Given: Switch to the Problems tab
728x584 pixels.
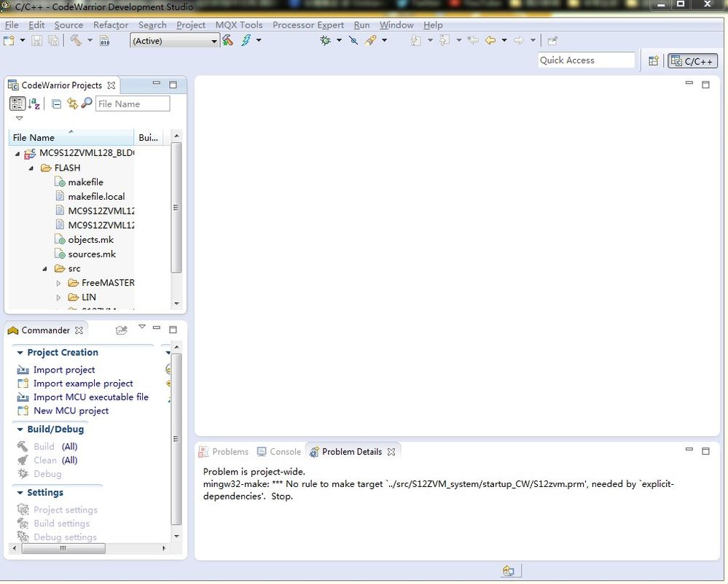Looking at the screenshot, I should click(x=224, y=452).
